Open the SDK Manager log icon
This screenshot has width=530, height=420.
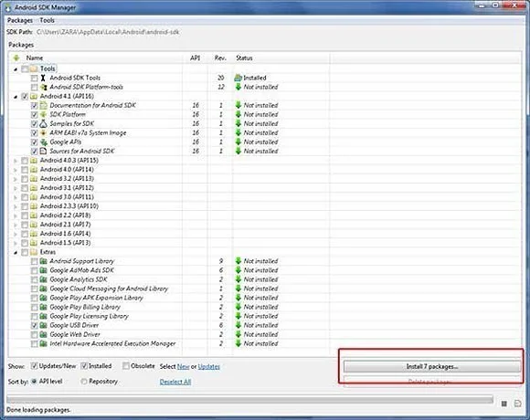point(517,404)
